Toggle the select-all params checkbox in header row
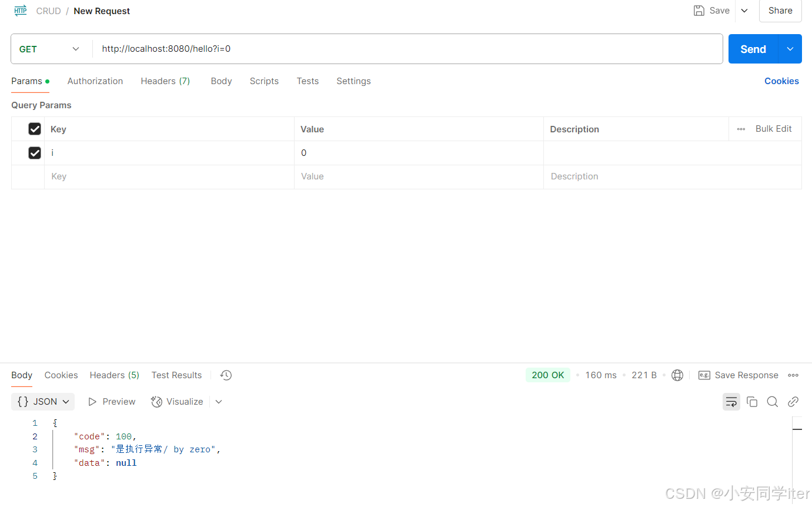This screenshot has height=507, width=812. pos(35,129)
